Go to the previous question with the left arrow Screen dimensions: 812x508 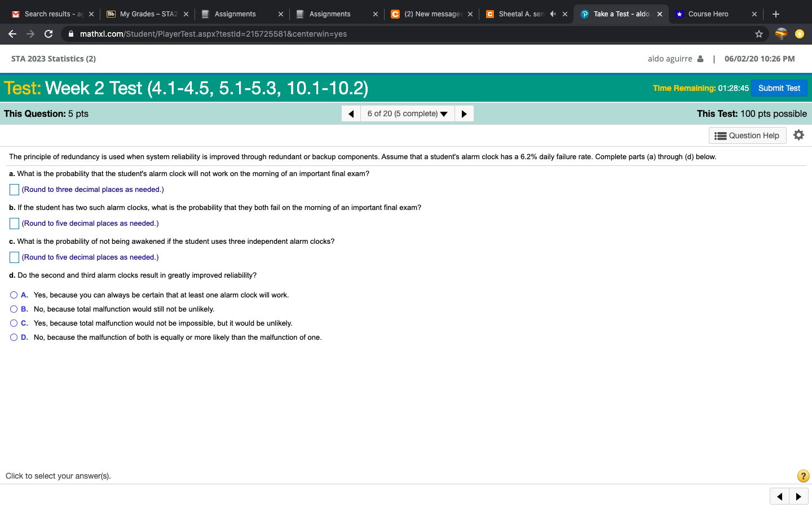pos(350,113)
